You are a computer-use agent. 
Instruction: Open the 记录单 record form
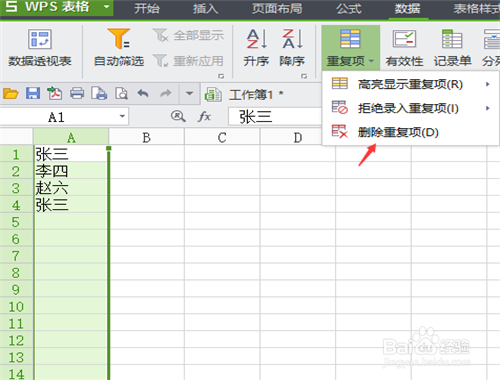coord(452,48)
